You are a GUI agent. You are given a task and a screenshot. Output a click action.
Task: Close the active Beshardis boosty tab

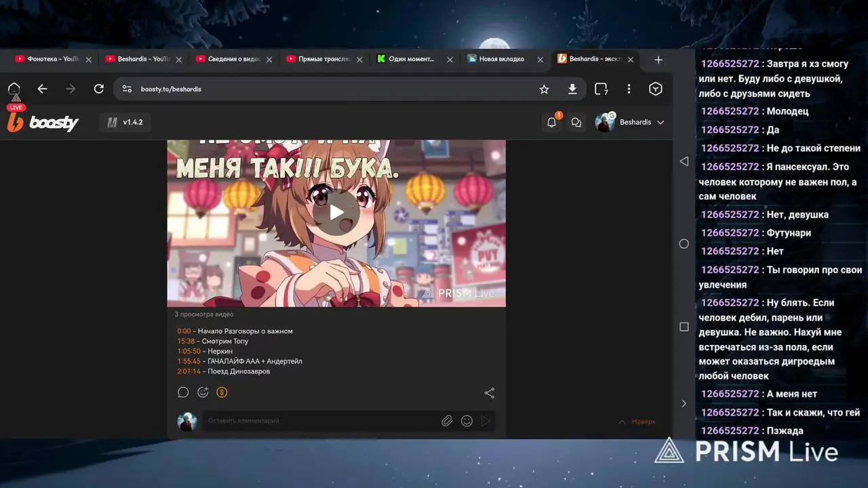point(631,60)
